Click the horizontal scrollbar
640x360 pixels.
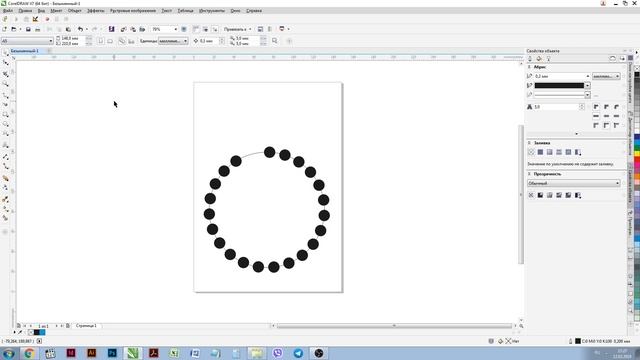[x=394, y=326]
